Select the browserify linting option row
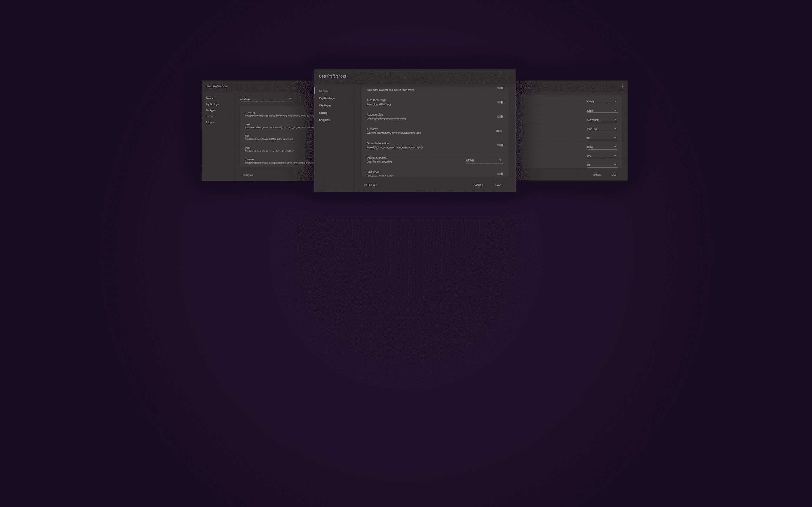812x507 pixels. (277, 114)
